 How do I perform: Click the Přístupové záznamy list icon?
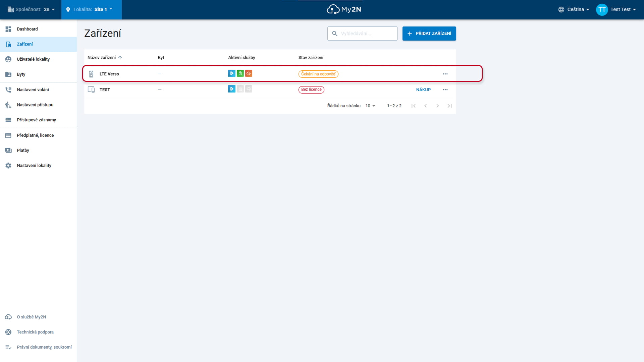[x=8, y=120]
